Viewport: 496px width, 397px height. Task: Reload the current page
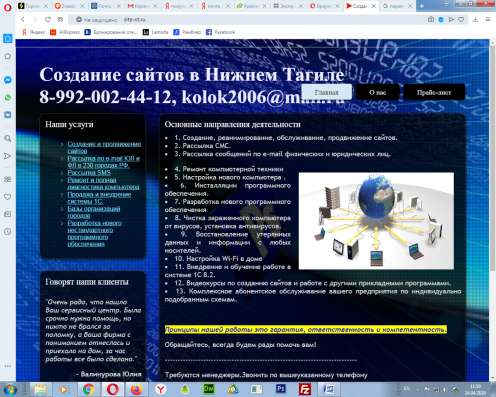(x=48, y=20)
